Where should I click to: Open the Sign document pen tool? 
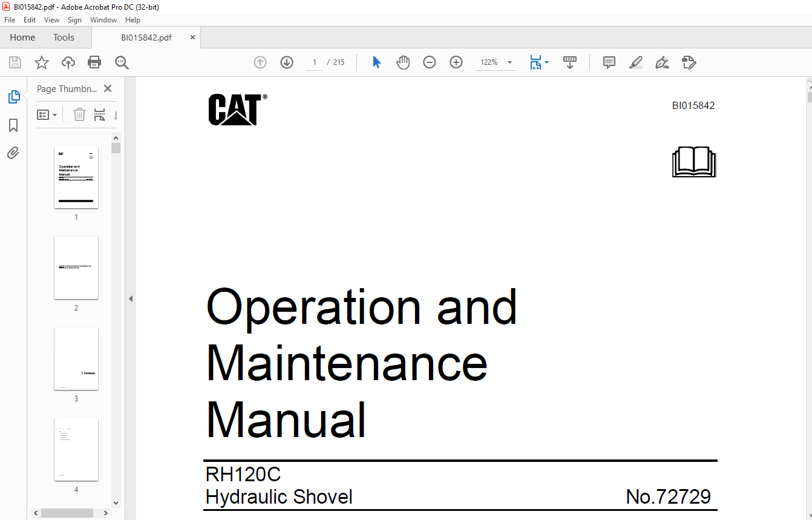pos(662,62)
